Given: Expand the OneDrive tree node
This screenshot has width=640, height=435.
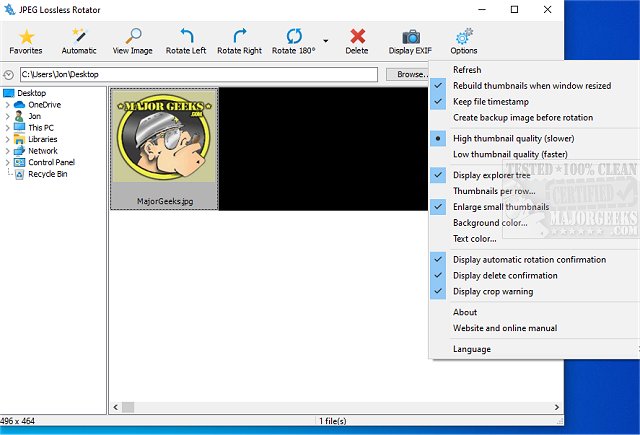Looking at the screenshot, I should pyautogui.click(x=7, y=105).
